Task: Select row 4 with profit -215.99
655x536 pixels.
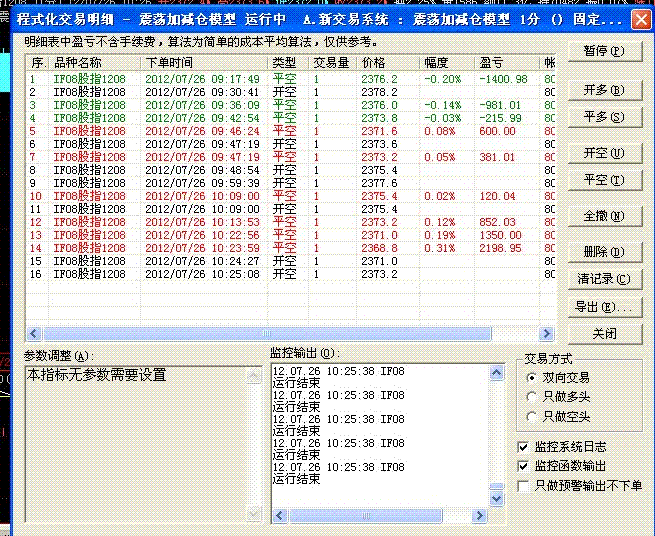Action: click(x=291, y=118)
